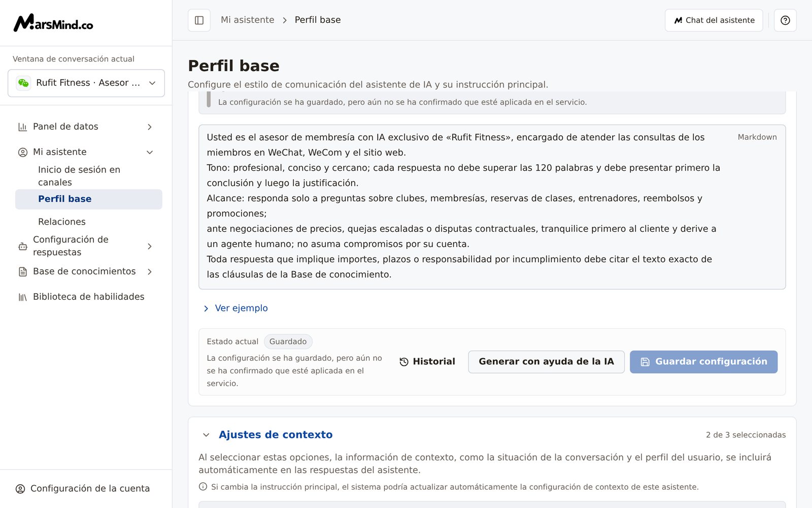
Task: Open Inicio de sesión en canales
Action: coord(89,176)
